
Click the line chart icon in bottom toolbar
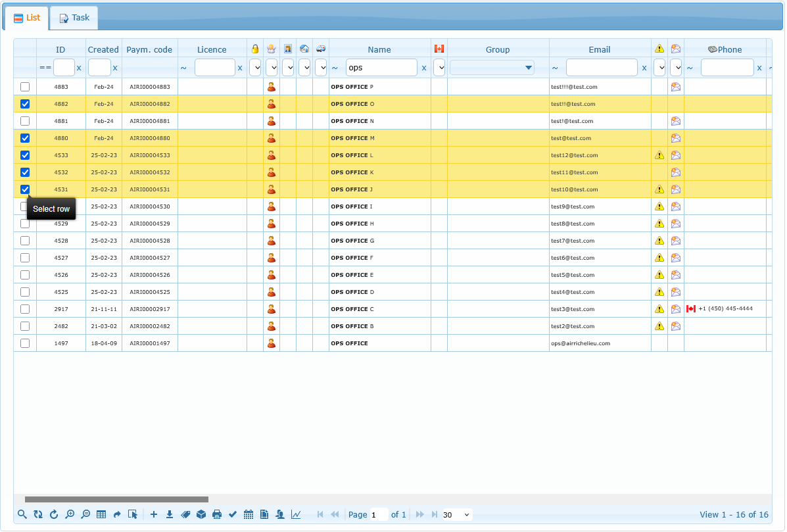pos(297,515)
